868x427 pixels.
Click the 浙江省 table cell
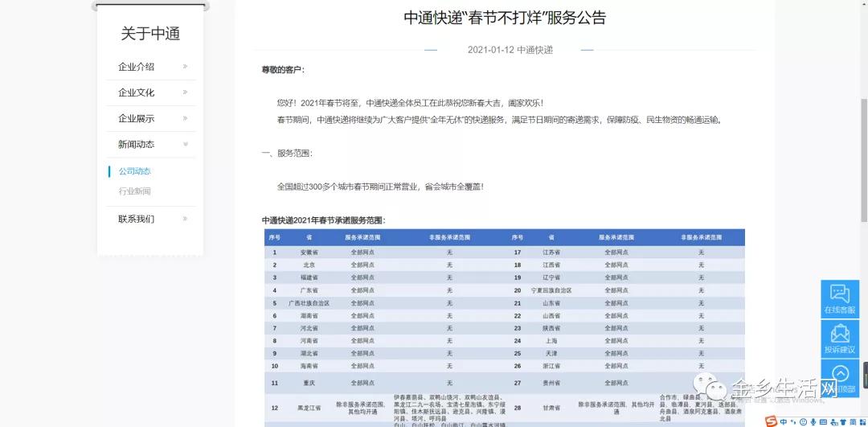(x=551, y=366)
